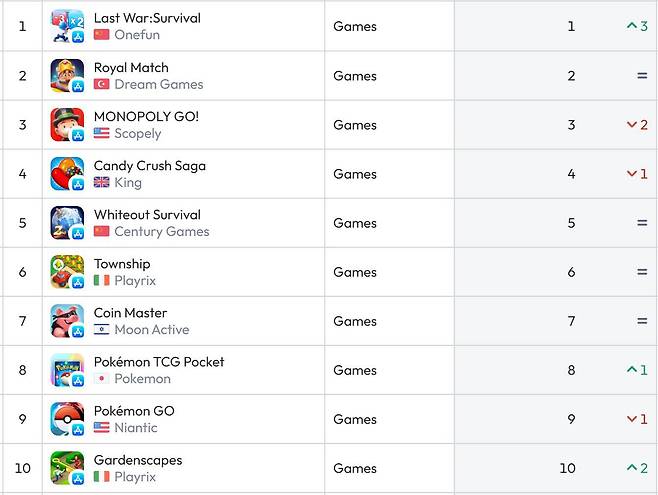Open the Moon Active publisher link
The width and height of the screenshot is (658, 495).
(151, 329)
